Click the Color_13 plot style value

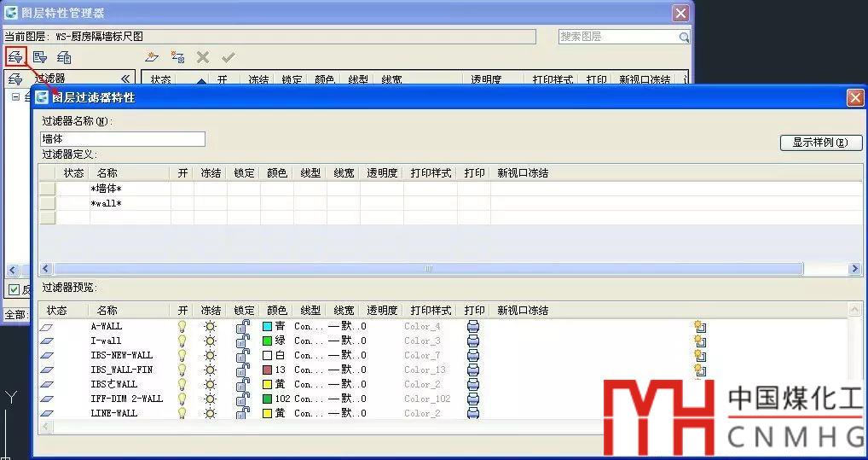pos(425,370)
